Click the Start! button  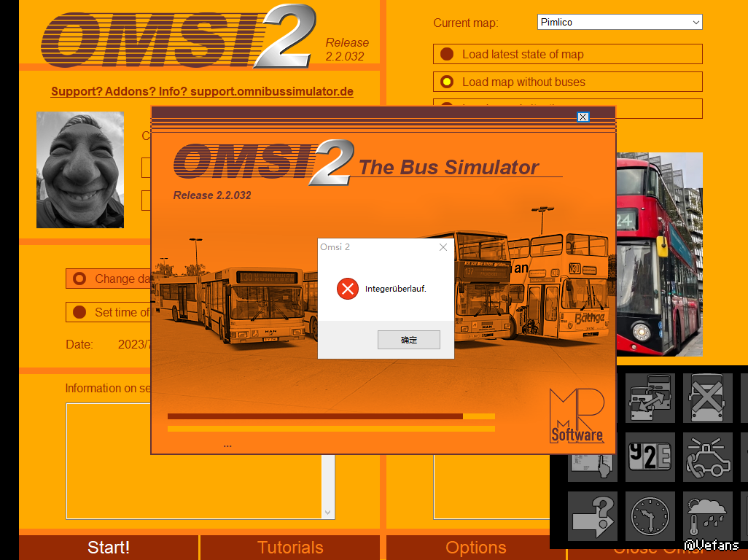pyautogui.click(x=109, y=547)
